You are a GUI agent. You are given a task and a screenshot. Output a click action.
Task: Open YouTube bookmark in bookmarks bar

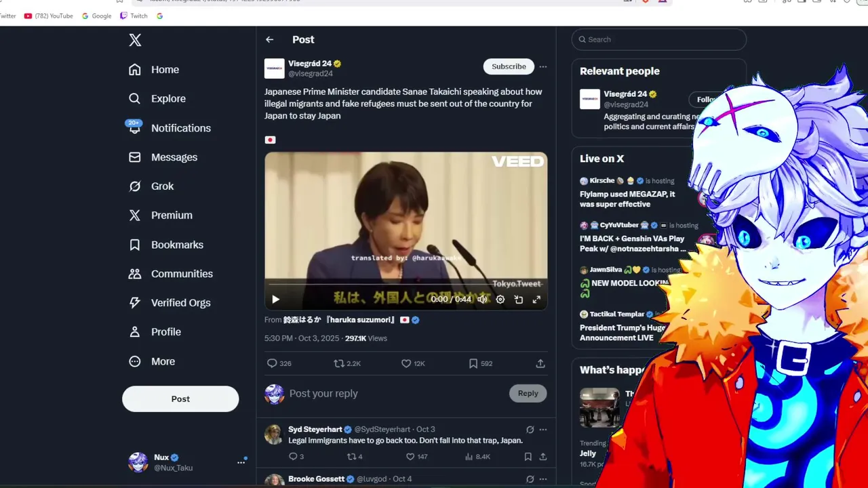[x=49, y=16]
